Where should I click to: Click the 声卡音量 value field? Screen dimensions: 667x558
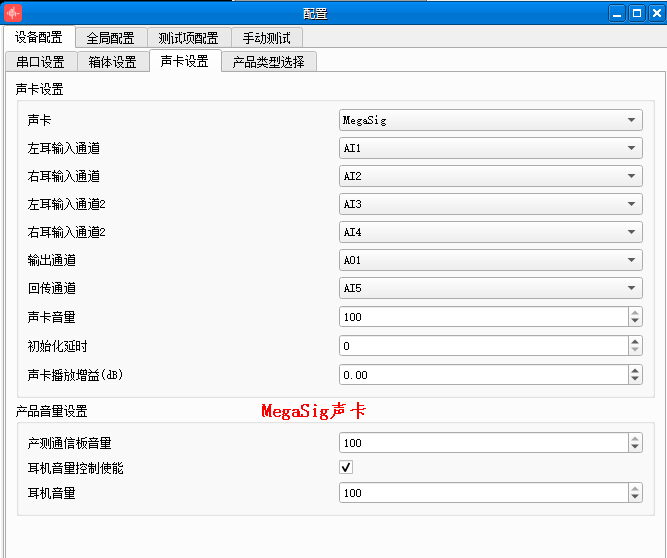click(484, 317)
